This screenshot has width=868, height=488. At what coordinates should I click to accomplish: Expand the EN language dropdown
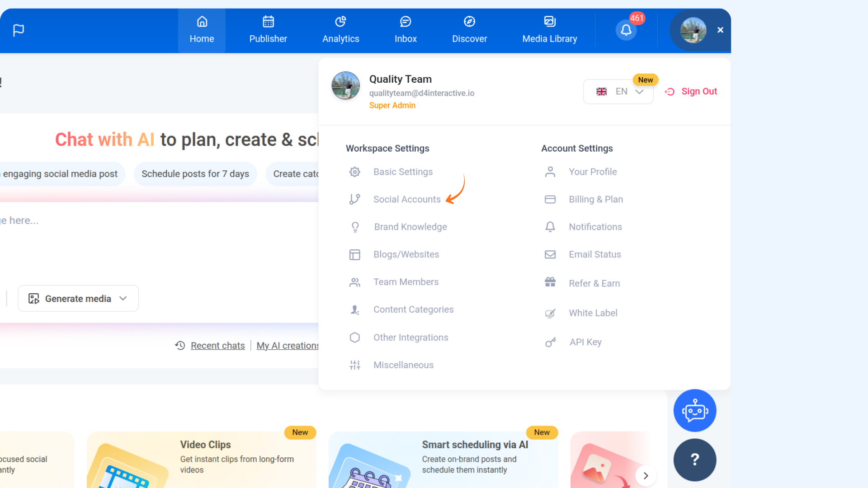[x=618, y=92]
